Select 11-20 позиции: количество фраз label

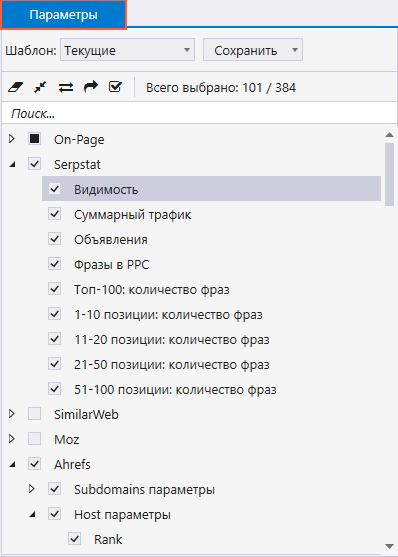[172, 340]
